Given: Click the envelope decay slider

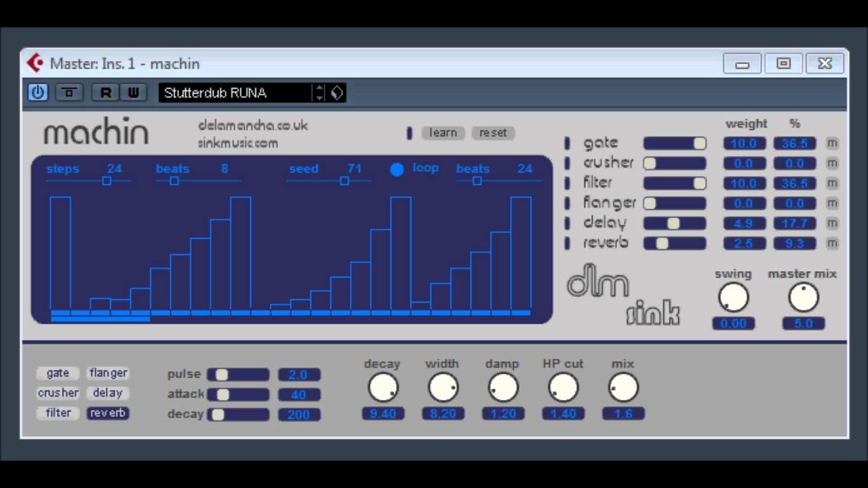Looking at the screenshot, I should [x=238, y=415].
